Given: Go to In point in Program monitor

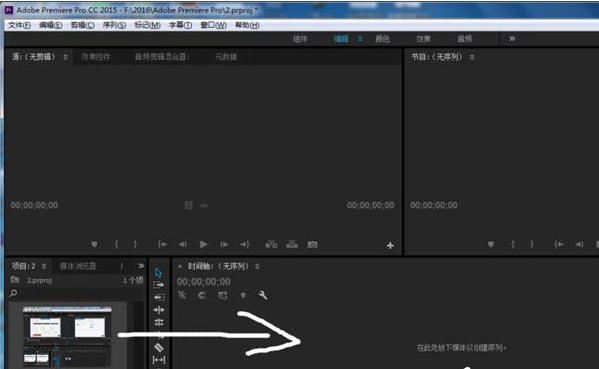Looking at the screenshot, I should (x=559, y=244).
